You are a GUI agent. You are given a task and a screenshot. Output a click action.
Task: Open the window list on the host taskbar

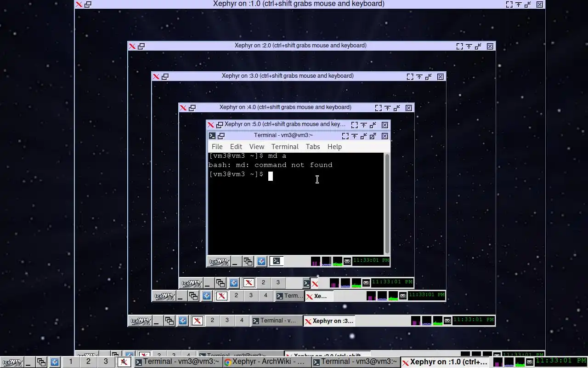41,362
